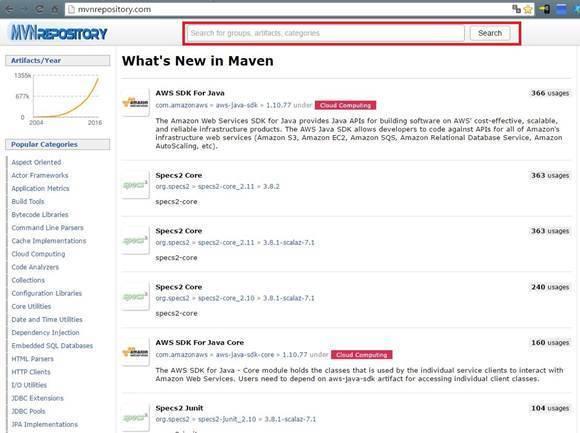This screenshot has height=433, width=580.
Task: Click the browser address bar showing mvnrepository.com
Action: [x=289, y=9]
